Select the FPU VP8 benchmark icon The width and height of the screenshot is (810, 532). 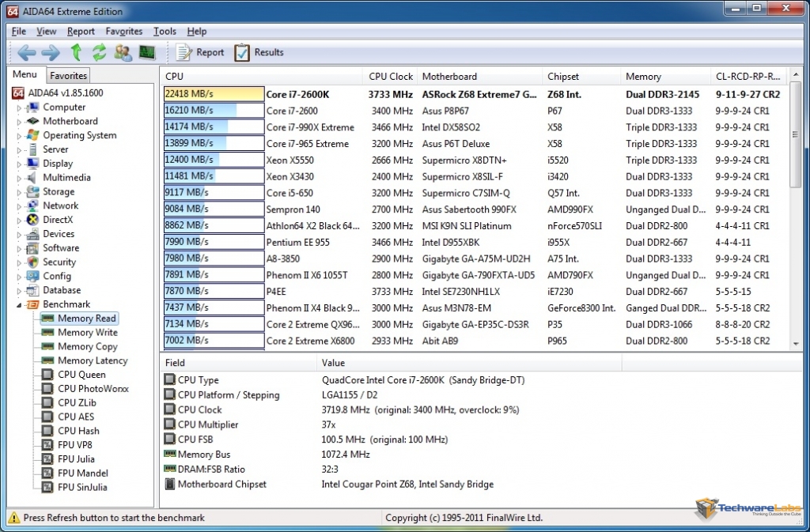coord(47,444)
